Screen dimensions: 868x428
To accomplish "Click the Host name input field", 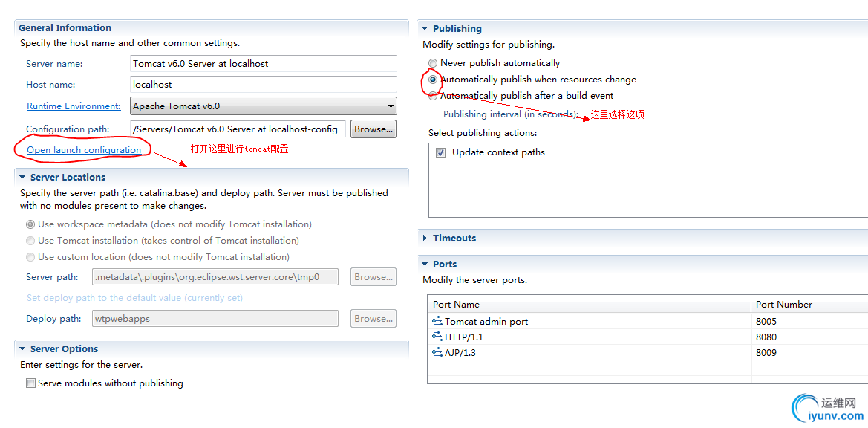I will point(264,85).
